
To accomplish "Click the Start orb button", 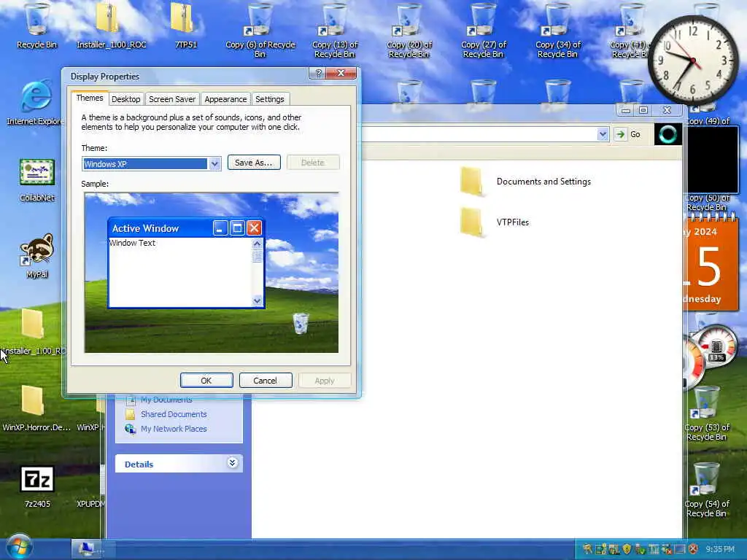I will (19, 546).
